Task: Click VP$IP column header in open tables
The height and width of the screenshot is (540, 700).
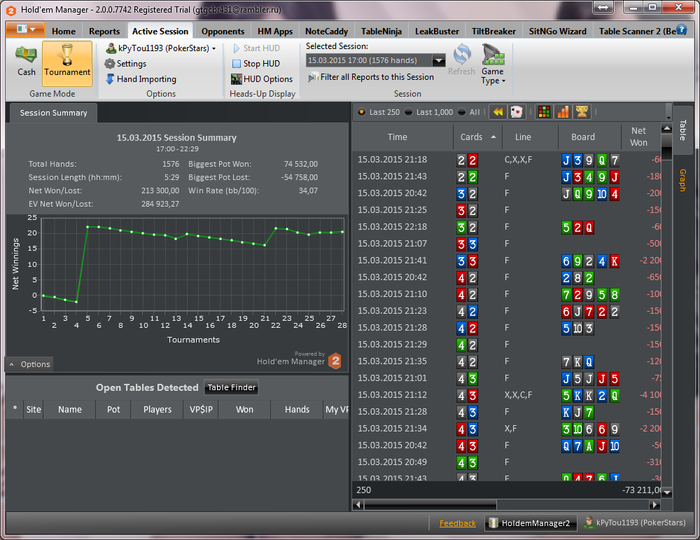Action: 201,409
